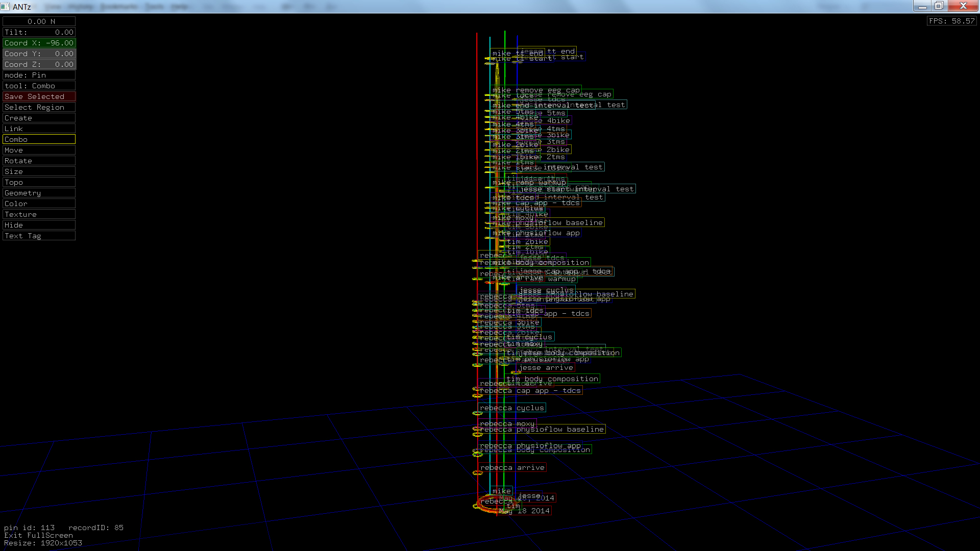The height and width of the screenshot is (551, 980).
Task: Click the Tilt value field
Action: pos(39,32)
